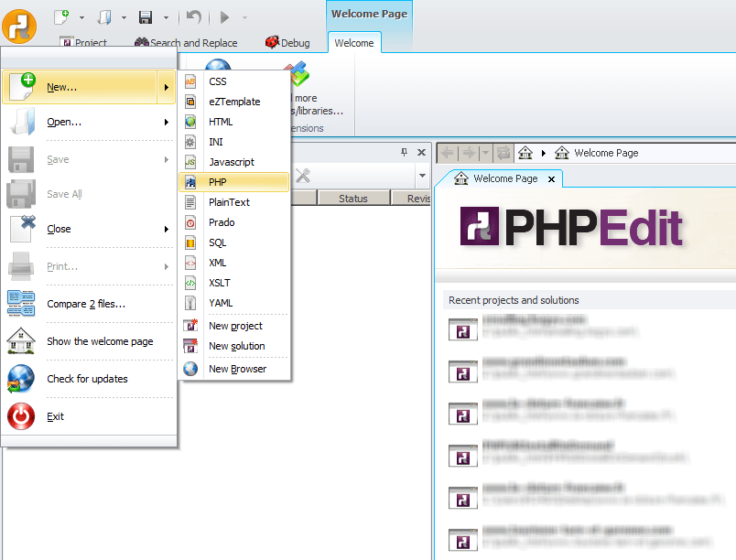
Task: Choose New project from submenu
Action: pyautogui.click(x=233, y=326)
